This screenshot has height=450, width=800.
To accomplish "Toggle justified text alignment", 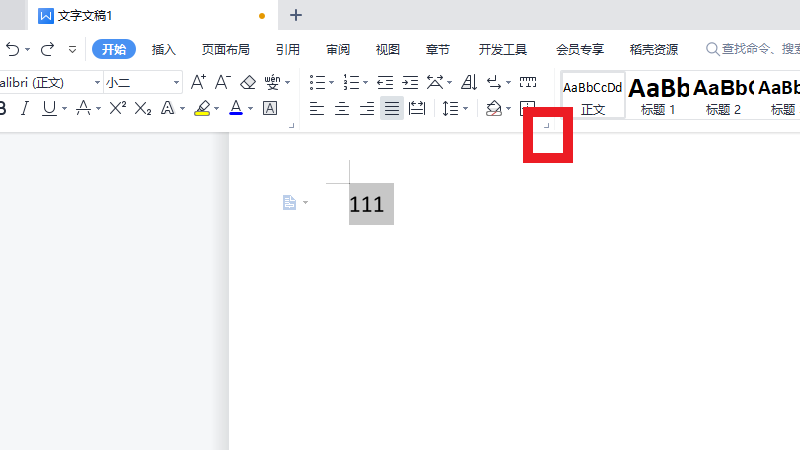I will [392, 108].
